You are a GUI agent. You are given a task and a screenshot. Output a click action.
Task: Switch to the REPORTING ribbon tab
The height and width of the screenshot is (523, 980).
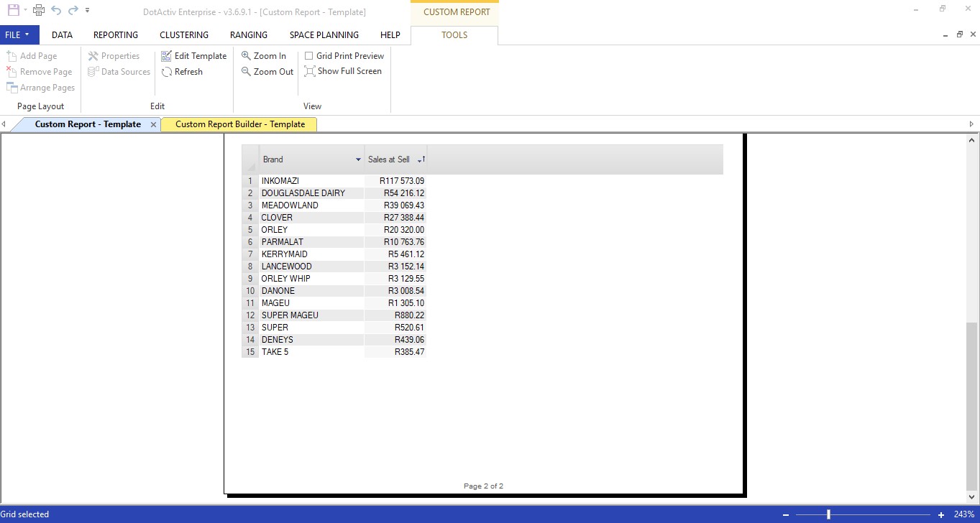click(116, 34)
